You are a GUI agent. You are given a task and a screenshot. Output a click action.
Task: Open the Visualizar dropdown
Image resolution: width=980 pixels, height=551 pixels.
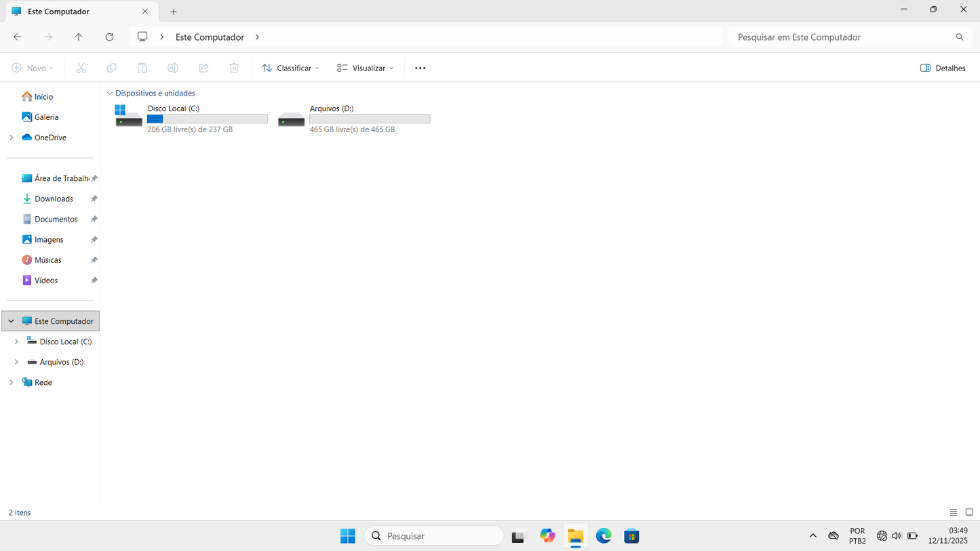click(x=365, y=68)
